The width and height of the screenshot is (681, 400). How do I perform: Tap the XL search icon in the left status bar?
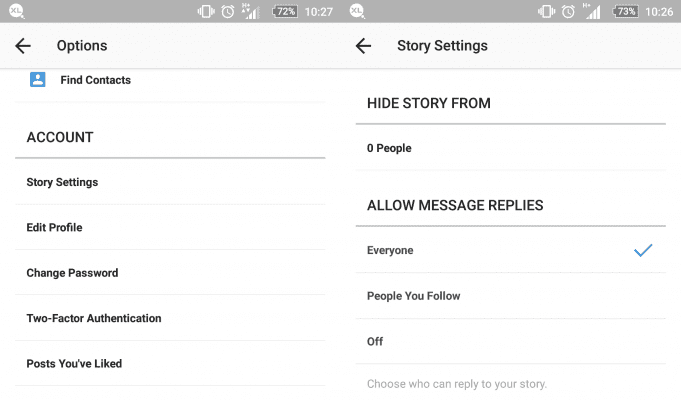pyautogui.click(x=17, y=11)
